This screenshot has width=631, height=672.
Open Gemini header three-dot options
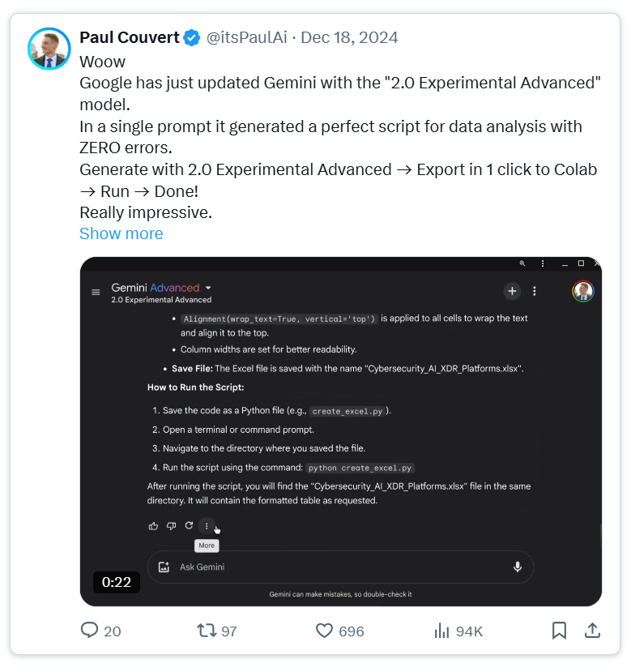(x=534, y=292)
